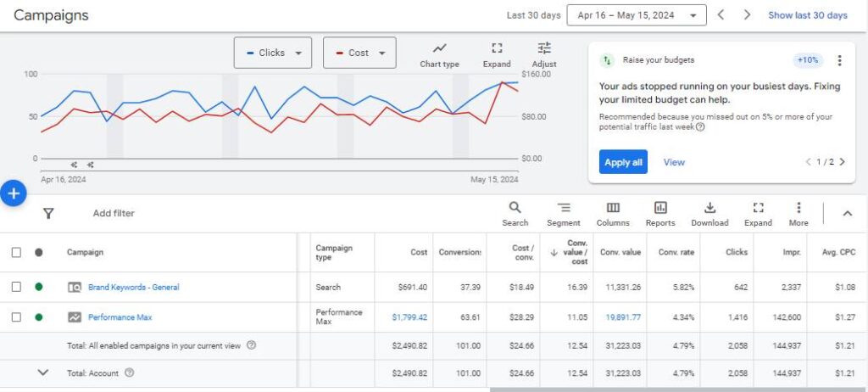
Task: Click the Search campaign type icon for Brand Keywords
Action: click(75, 287)
